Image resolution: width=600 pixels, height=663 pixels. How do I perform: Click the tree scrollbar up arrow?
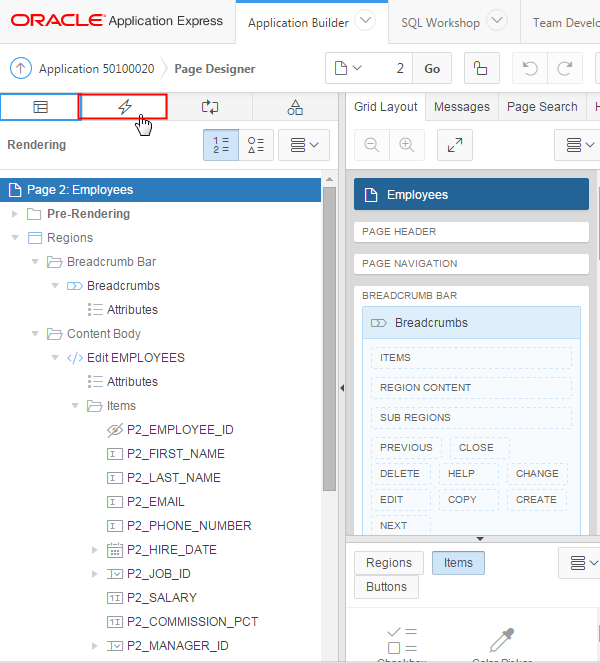(329, 180)
